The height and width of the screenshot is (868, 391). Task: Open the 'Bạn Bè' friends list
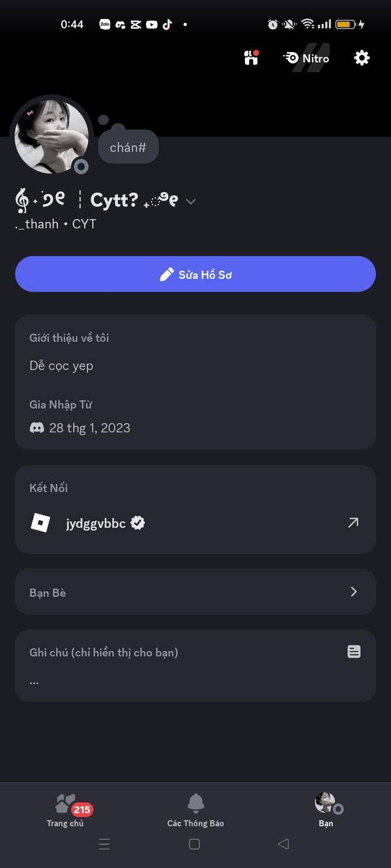195,592
